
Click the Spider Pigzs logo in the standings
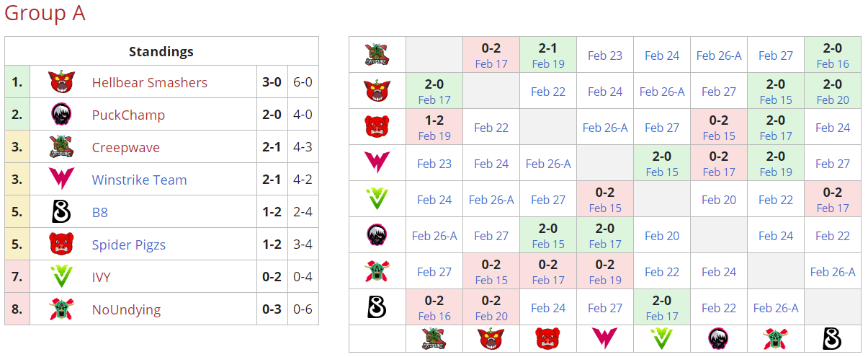pos(61,244)
